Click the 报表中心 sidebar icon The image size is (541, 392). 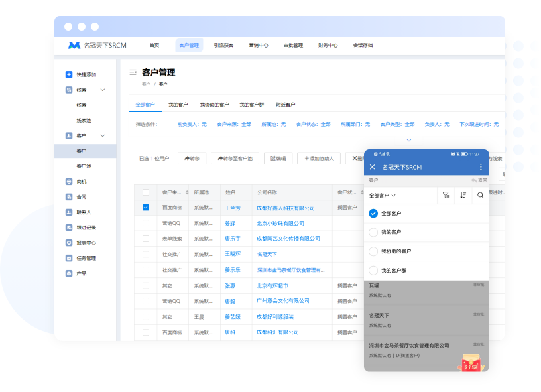point(69,243)
